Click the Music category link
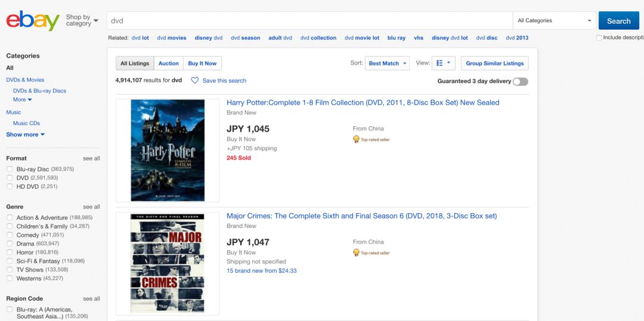Screen dimensions: 644x321 pyautogui.click(x=14, y=113)
